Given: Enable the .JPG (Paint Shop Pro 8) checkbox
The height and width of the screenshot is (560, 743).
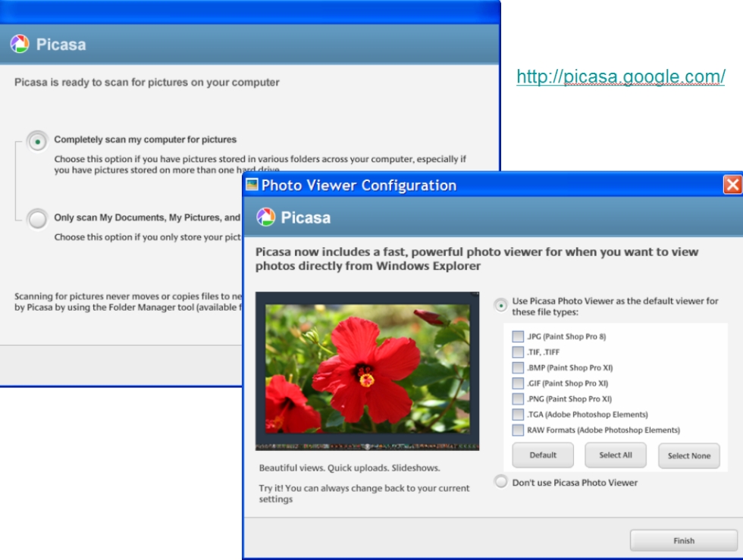Looking at the screenshot, I should (518, 336).
